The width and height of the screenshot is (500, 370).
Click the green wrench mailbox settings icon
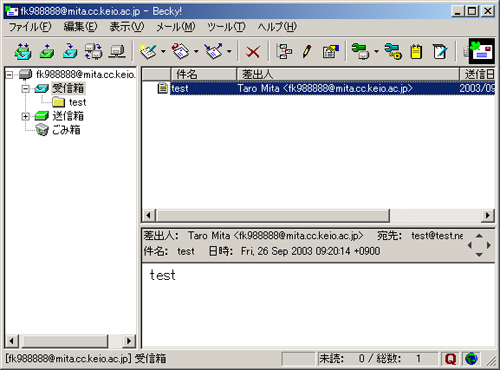(361, 51)
